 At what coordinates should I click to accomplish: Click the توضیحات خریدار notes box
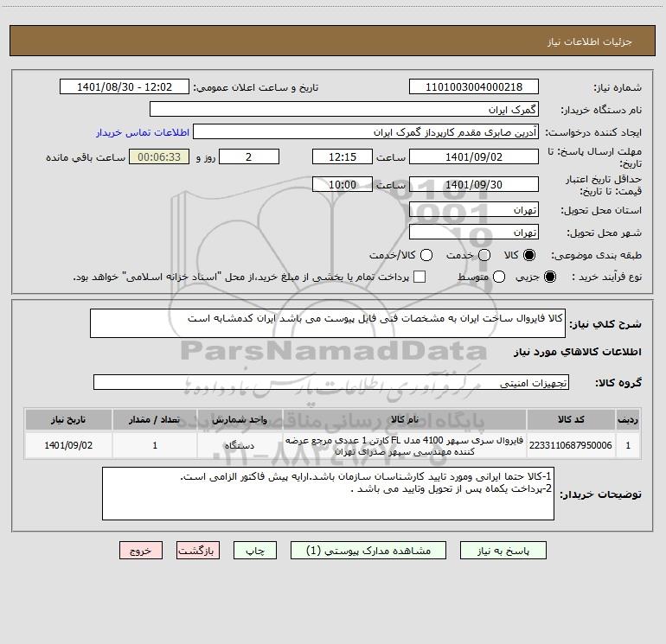[x=328, y=494]
